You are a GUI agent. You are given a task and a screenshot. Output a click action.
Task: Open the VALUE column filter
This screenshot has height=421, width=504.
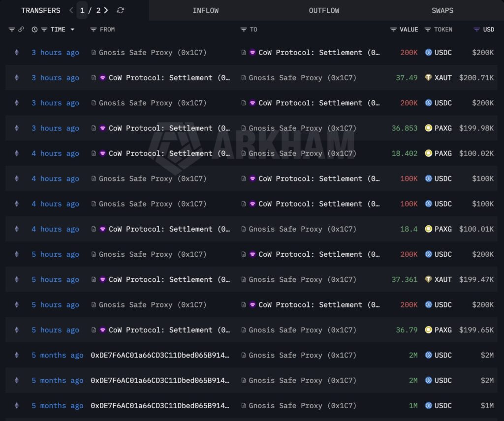coord(393,30)
